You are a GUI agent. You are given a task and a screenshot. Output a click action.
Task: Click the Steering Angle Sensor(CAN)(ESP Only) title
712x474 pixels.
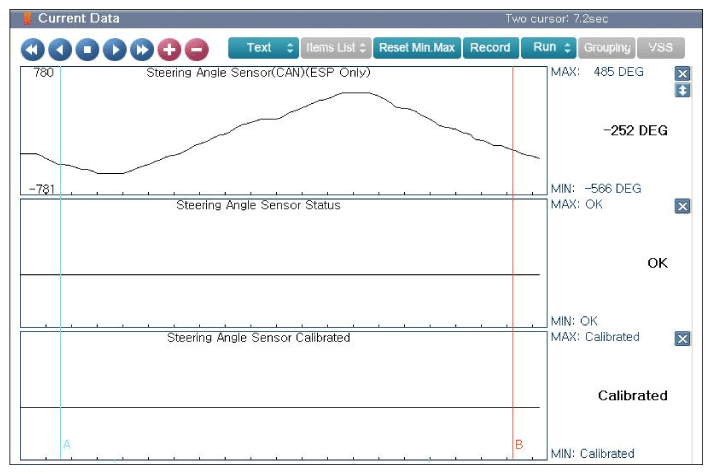pyautogui.click(x=258, y=73)
